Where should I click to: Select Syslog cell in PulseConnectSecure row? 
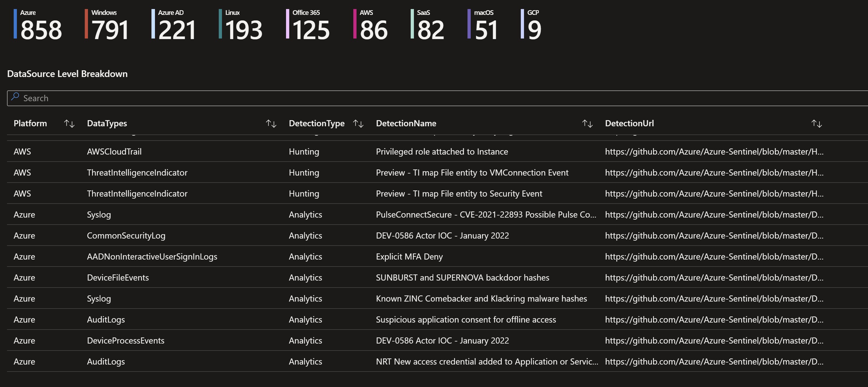pyautogui.click(x=99, y=215)
